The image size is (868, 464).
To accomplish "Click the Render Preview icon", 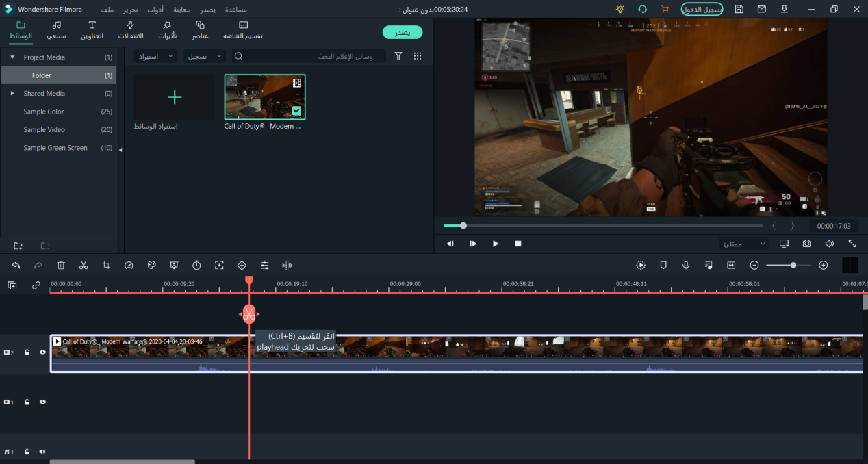I will coord(641,265).
